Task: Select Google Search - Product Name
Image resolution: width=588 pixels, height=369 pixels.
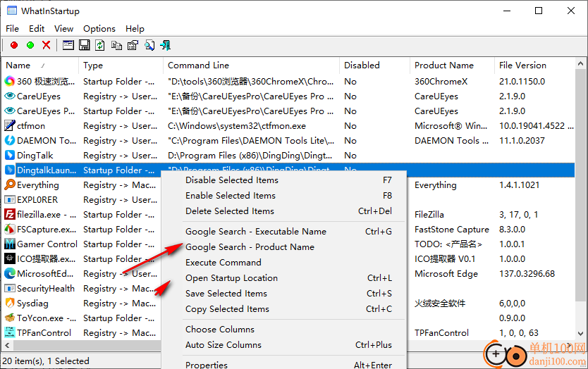Action: pos(284,247)
